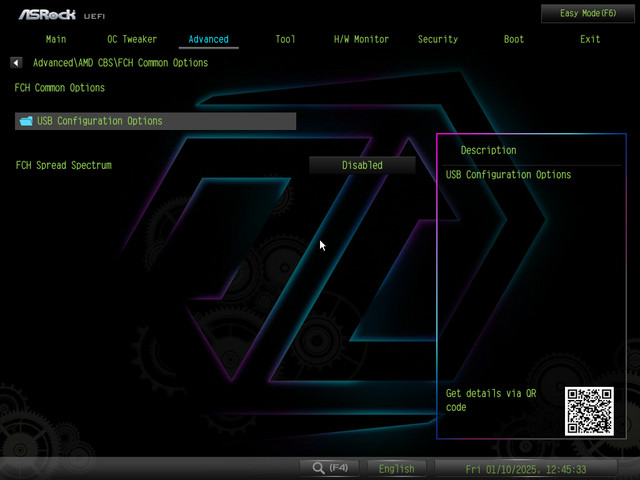Open the Boot tab
Screen dimensions: 640x480
[x=513, y=39]
